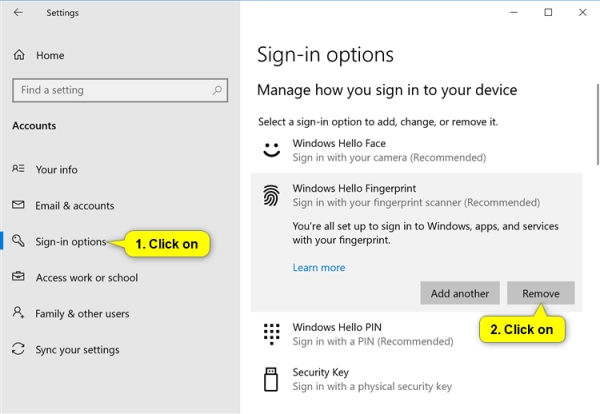Open Sync your settings
The width and height of the screenshot is (600, 414).
(77, 350)
